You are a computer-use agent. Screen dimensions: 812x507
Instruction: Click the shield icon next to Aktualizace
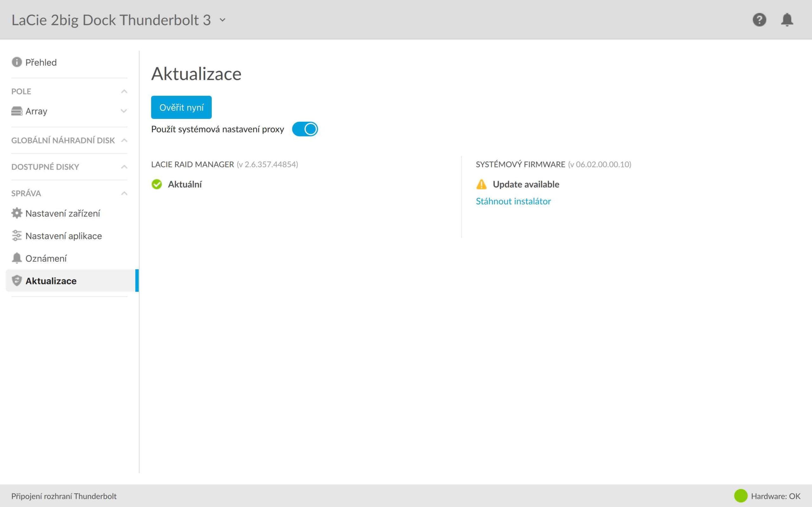point(16,281)
